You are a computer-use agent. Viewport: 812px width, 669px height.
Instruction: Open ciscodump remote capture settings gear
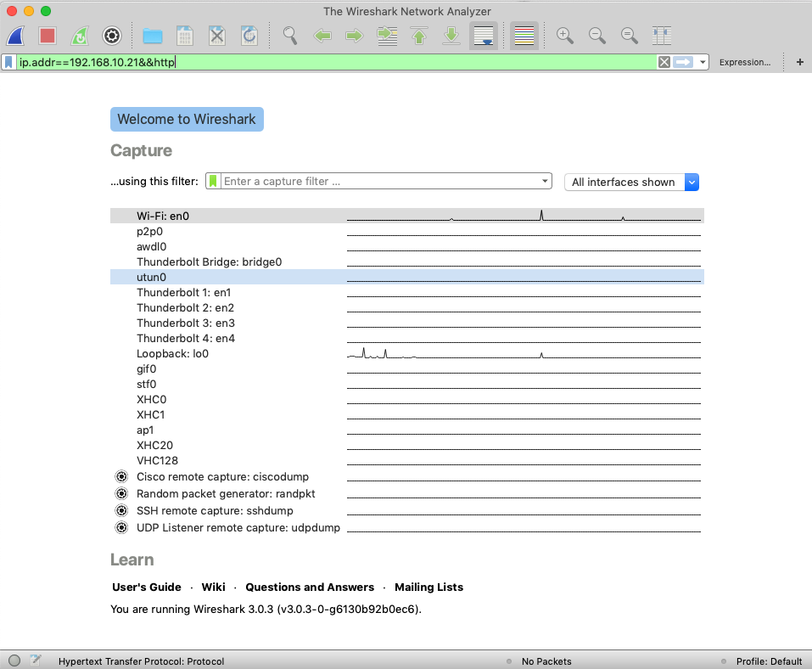tap(121, 476)
